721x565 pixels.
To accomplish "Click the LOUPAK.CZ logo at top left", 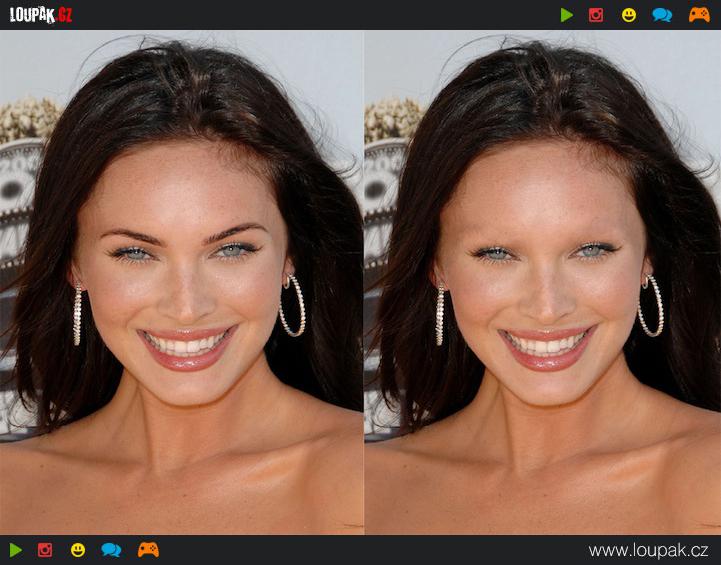I will point(41,15).
